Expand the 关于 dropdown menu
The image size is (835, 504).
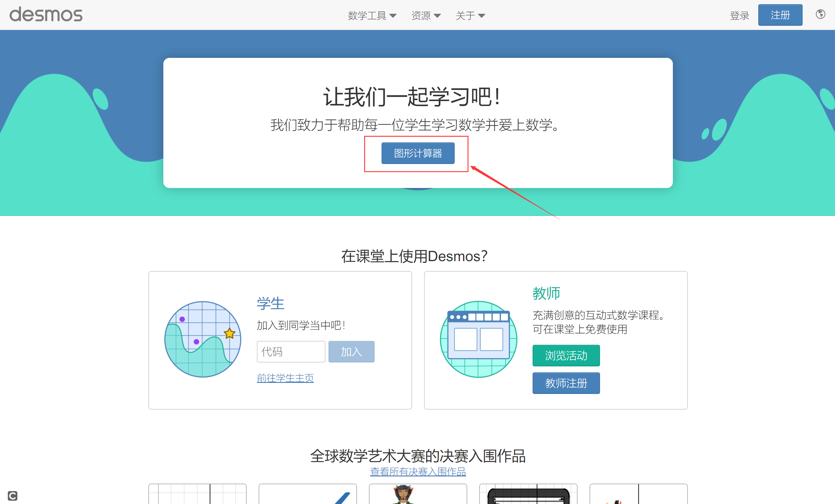pyautogui.click(x=470, y=16)
